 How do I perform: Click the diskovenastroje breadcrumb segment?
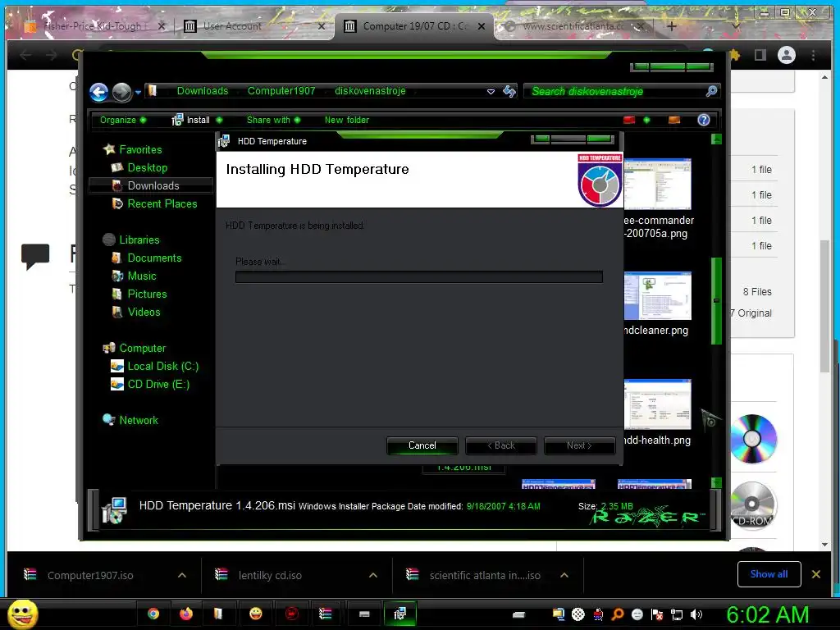(x=370, y=91)
